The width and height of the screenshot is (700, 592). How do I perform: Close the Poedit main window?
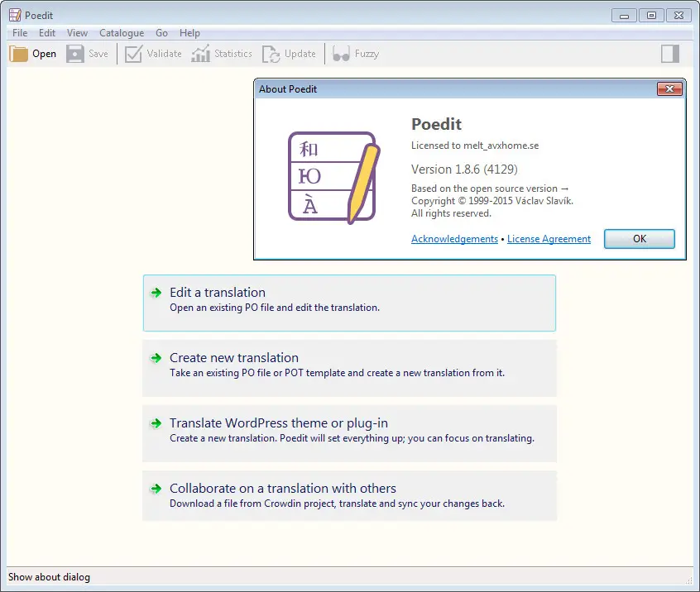679,16
